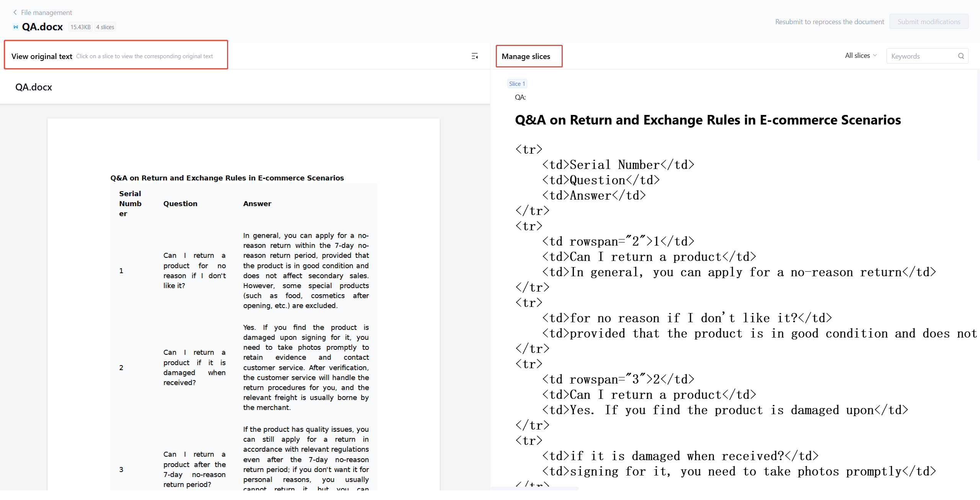Click the Word document icon beside QA.docx

(16, 27)
